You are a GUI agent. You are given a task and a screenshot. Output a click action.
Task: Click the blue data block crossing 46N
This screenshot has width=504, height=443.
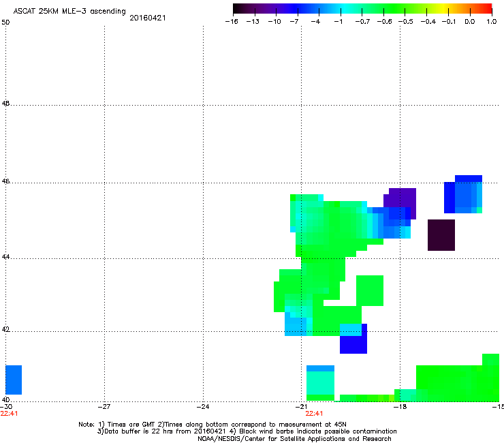tap(463, 194)
